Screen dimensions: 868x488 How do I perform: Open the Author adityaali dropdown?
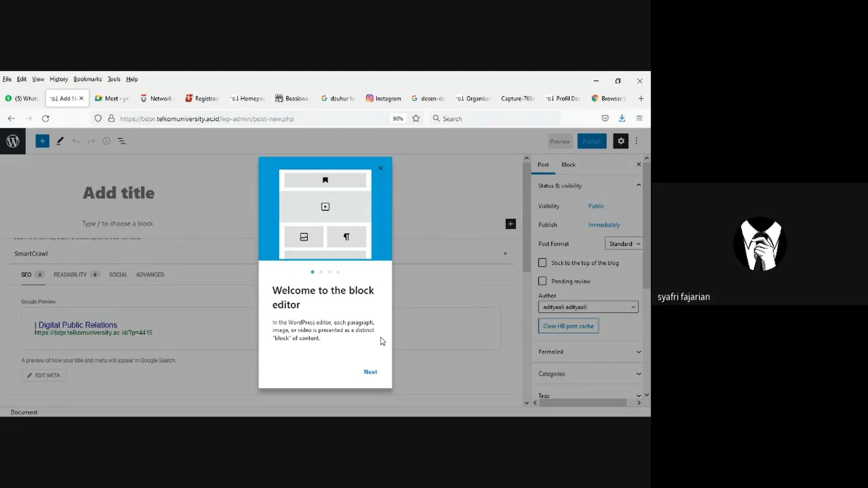pyautogui.click(x=588, y=307)
